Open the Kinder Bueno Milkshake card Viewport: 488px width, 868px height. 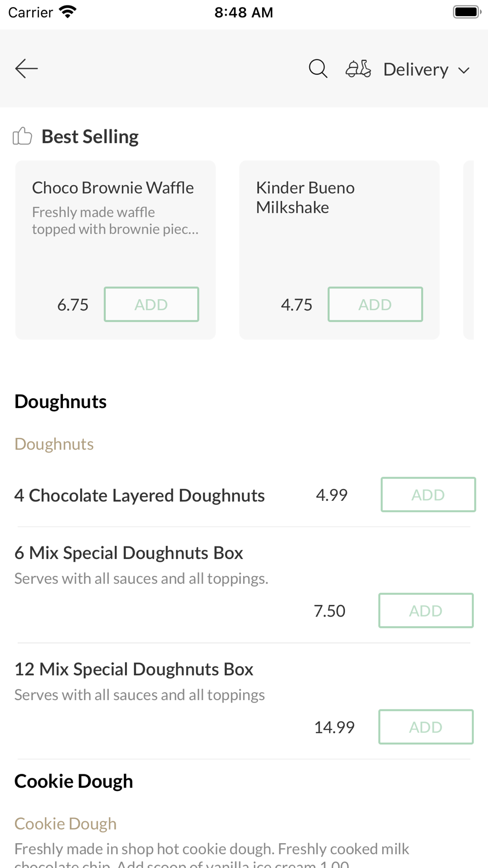click(x=339, y=250)
